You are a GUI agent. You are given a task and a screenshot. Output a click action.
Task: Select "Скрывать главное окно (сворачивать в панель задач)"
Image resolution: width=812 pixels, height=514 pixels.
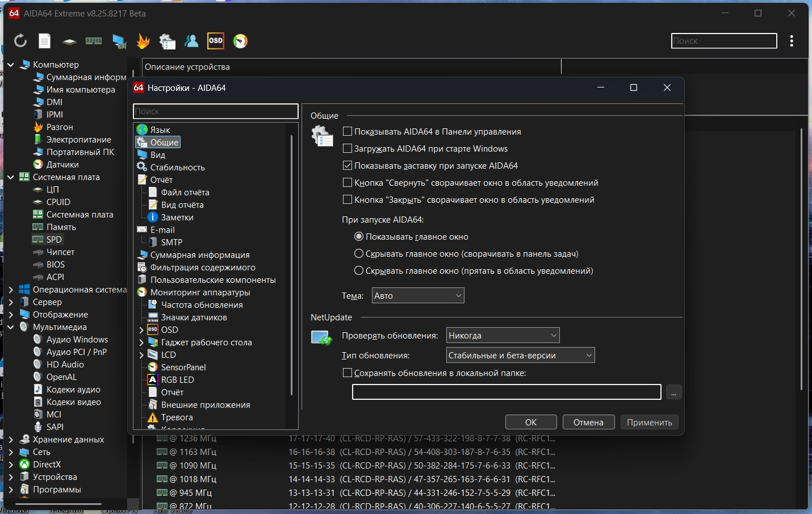click(359, 254)
